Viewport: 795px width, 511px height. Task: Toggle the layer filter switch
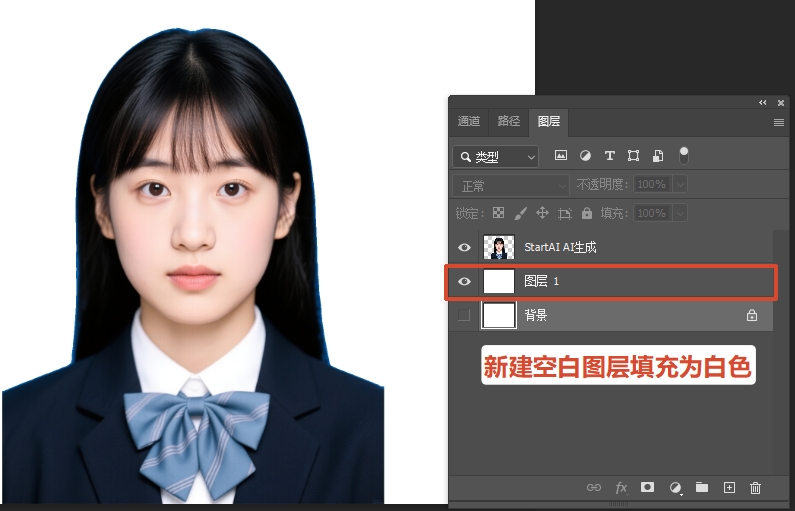[684, 155]
